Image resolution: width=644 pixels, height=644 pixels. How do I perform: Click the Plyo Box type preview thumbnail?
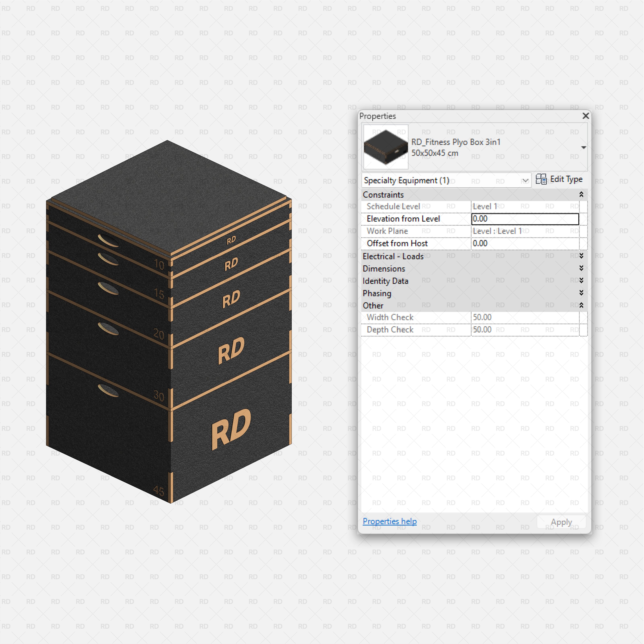(385, 147)
